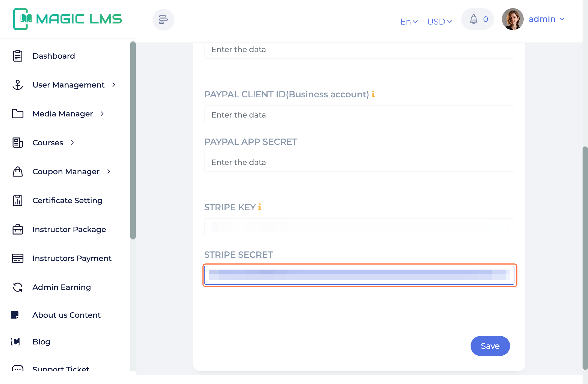This screenshot has height=384, width=588.
Task: Expand the Courses chevron
Action: click(x=72, y=143)
